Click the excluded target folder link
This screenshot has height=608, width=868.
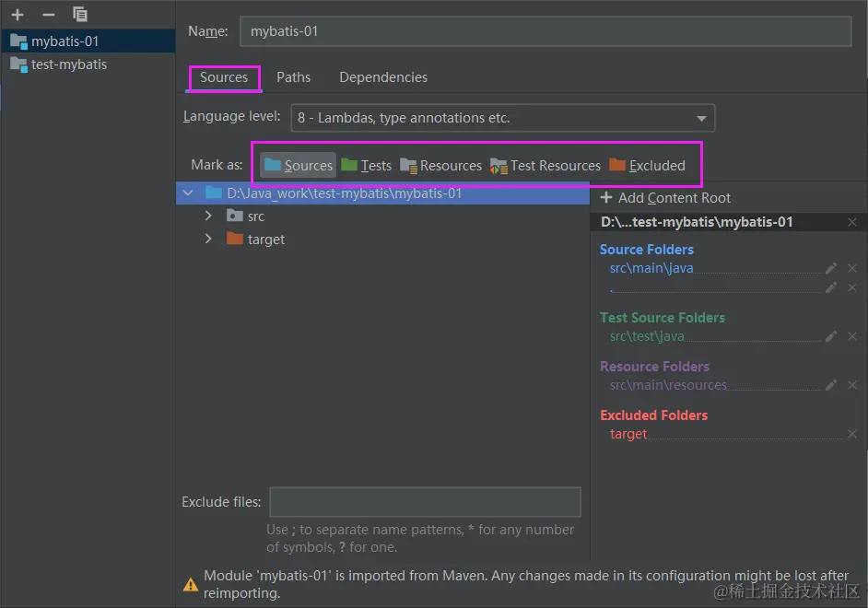pyautogui.click(x=628, y=434)
